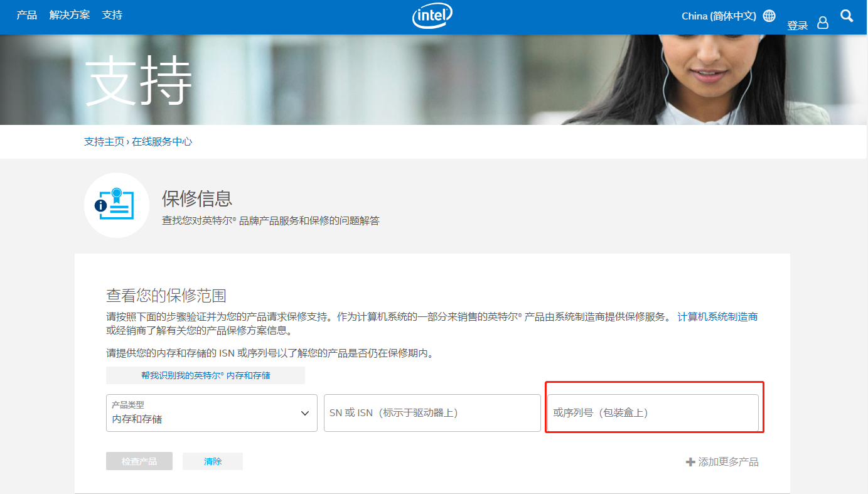Click the plus icon beside 添加更多产品
This screenshot has width=868, height=494.
pyautogui.click(x=690, y=462)
